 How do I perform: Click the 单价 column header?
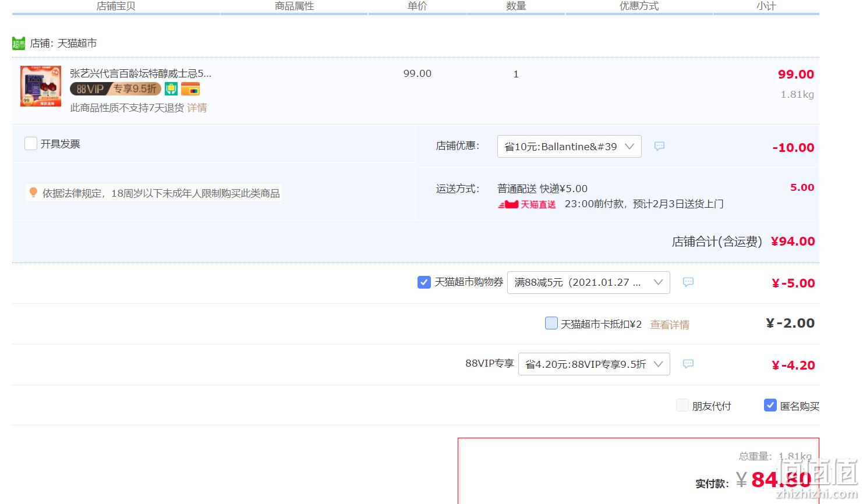pyautogui.click(x=417, y=6)
